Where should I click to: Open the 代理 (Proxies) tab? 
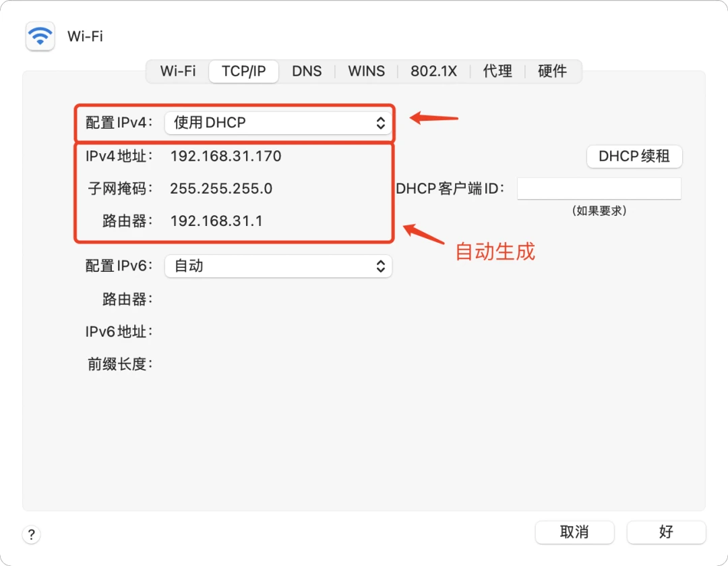point(497,72)
